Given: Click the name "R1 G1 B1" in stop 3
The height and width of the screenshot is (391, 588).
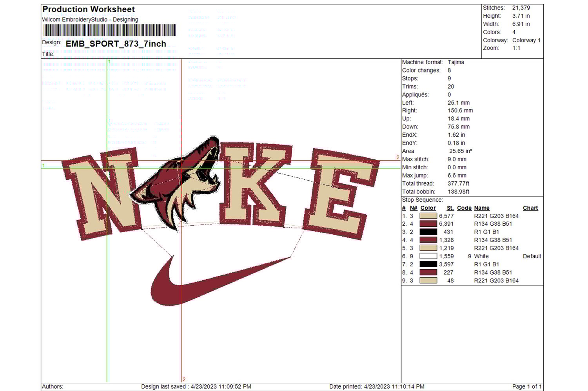Looking at the screenshot, I should pyautogui.click(x=486, y=232).
